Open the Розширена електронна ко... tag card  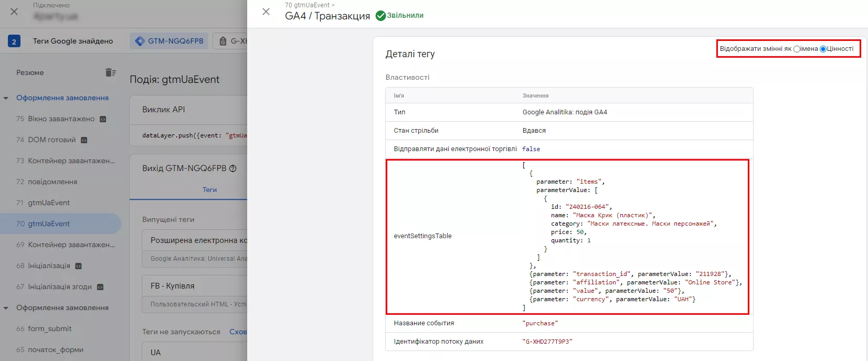(195, 249)
